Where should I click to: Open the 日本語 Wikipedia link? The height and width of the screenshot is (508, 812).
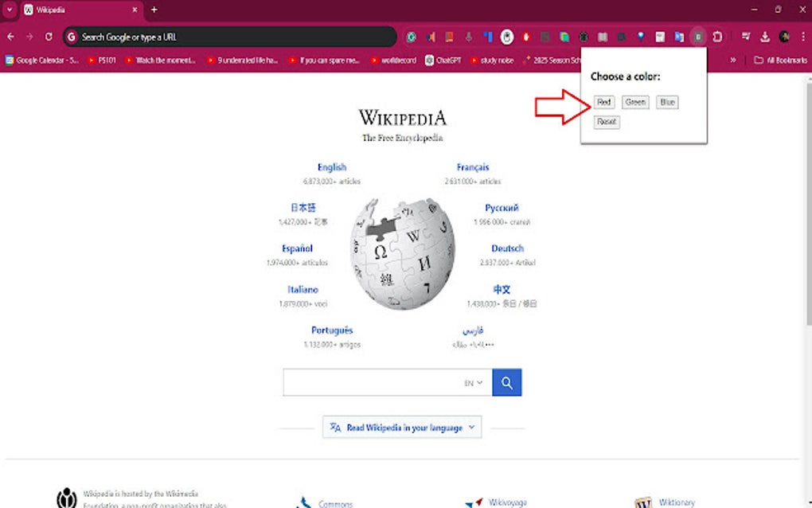[x=303, y=208]
